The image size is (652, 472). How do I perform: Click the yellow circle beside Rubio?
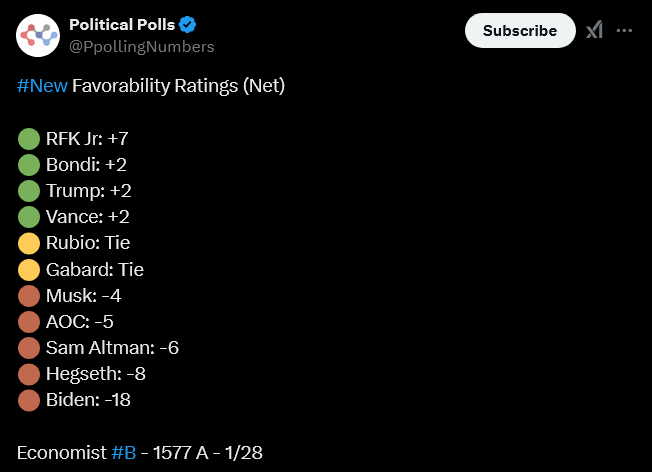pyautogui.click(x=29, y=243)
